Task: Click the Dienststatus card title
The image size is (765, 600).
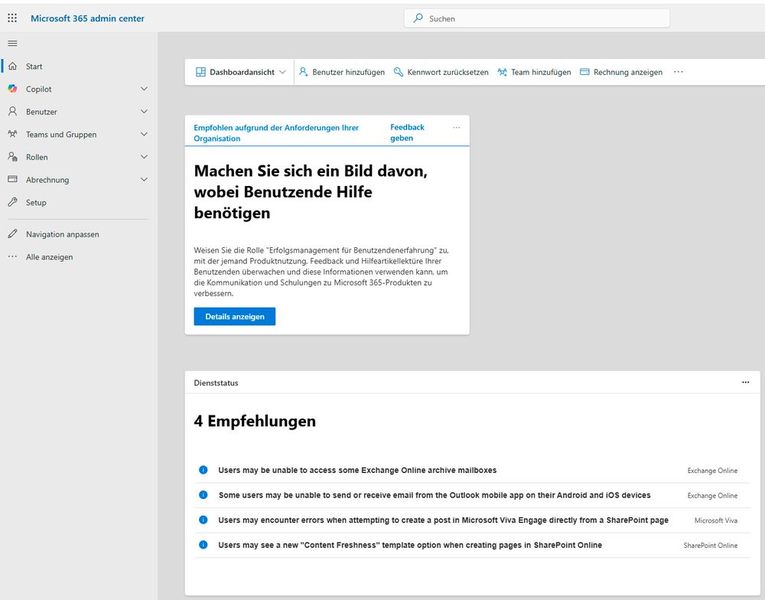Action: [216, 383]
